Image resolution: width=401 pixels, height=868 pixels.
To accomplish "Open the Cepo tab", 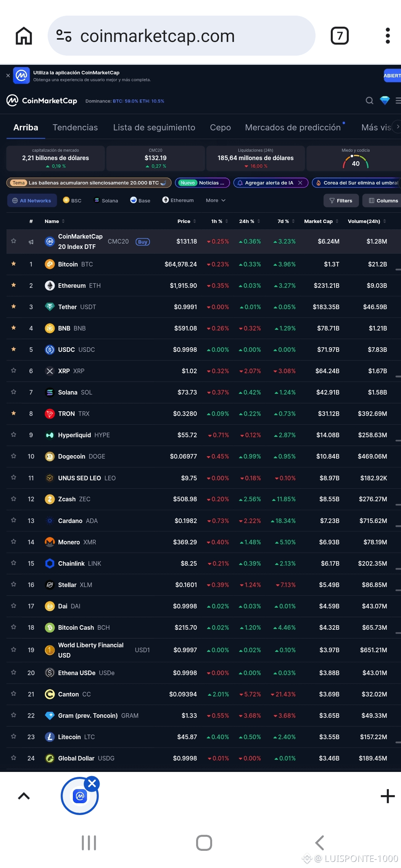I will coord(220,127).
